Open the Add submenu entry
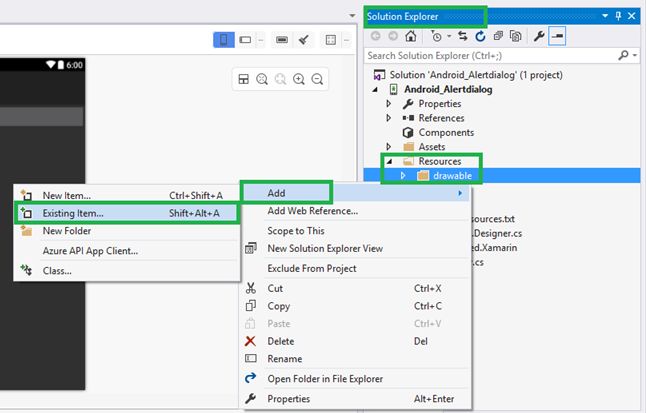646x413 pixels. 356,193
